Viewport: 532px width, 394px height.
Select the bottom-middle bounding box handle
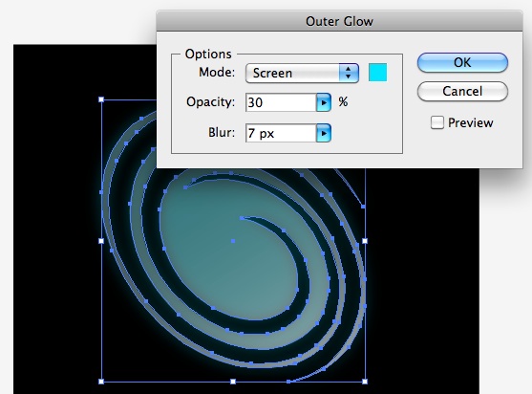tap(233, 382)
